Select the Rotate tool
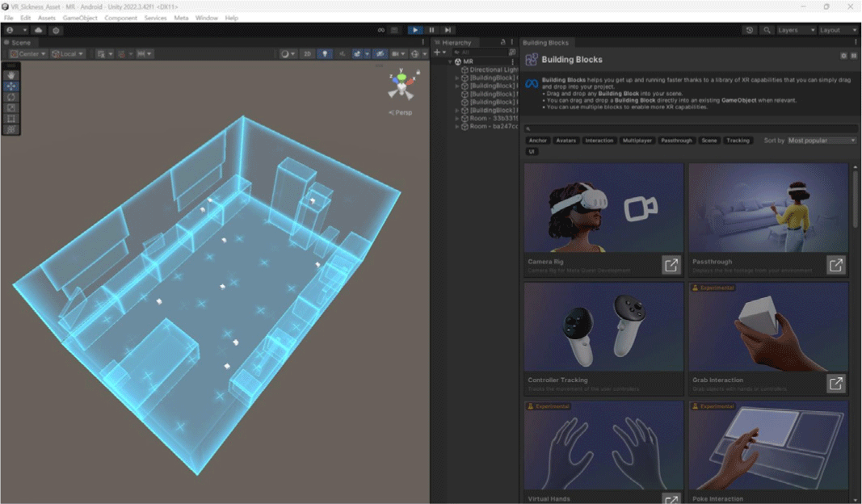 tap(11, 97)
